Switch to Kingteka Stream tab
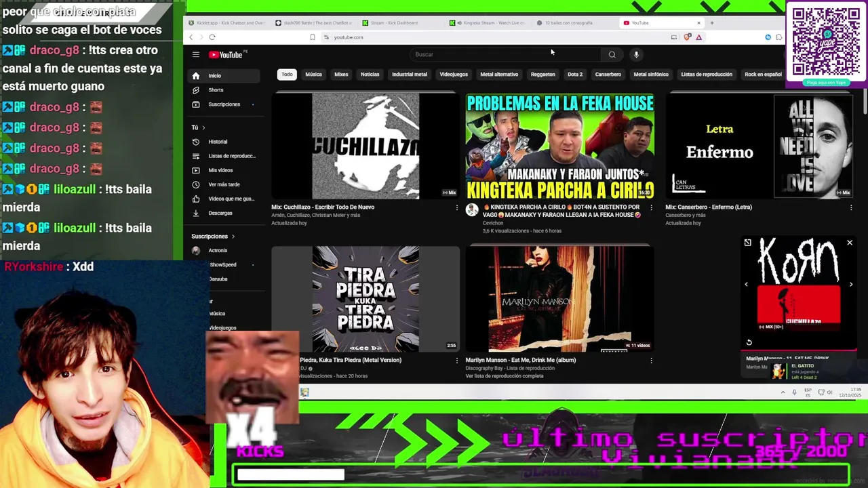This screenshot has height=488, width=868. (x=487, y=23)
